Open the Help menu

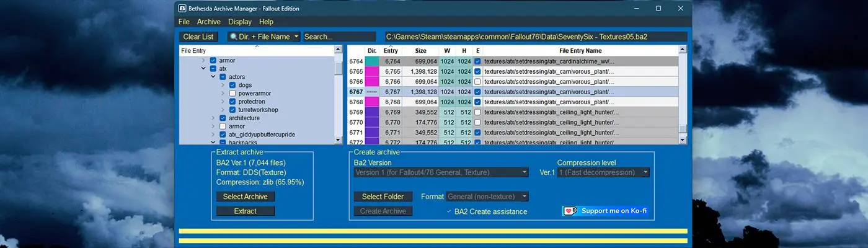tap(266, 22)
